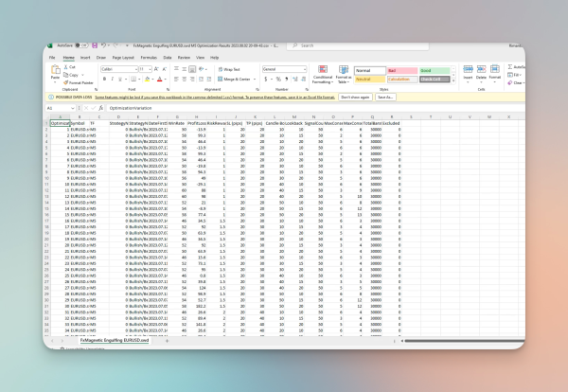Toggle bold formatting
This screenshot has width=568, height=392.
[105, 79]
